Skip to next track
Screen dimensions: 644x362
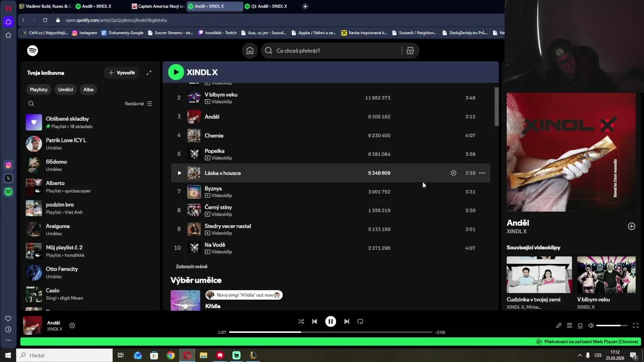(x=347, y=321)
